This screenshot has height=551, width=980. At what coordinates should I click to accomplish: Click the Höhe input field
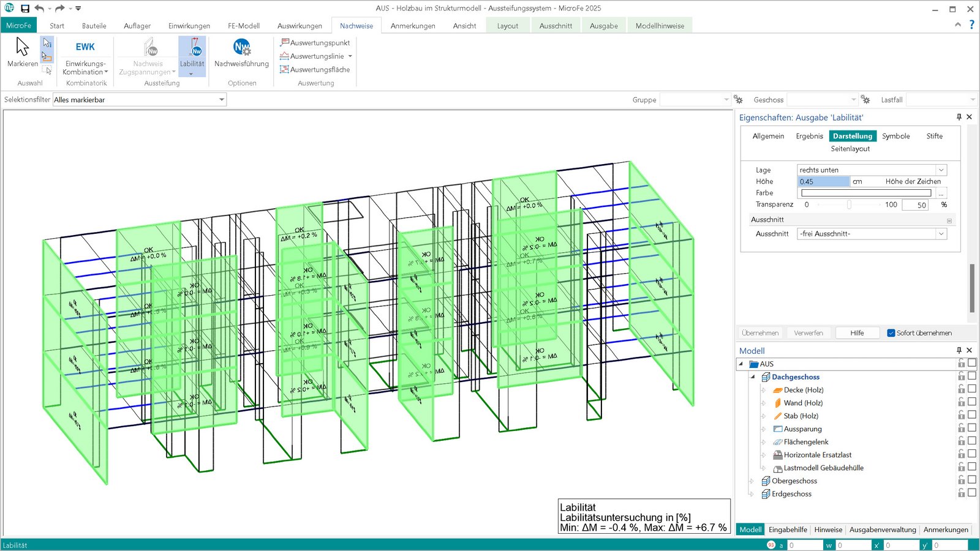(x=823, y=182)
